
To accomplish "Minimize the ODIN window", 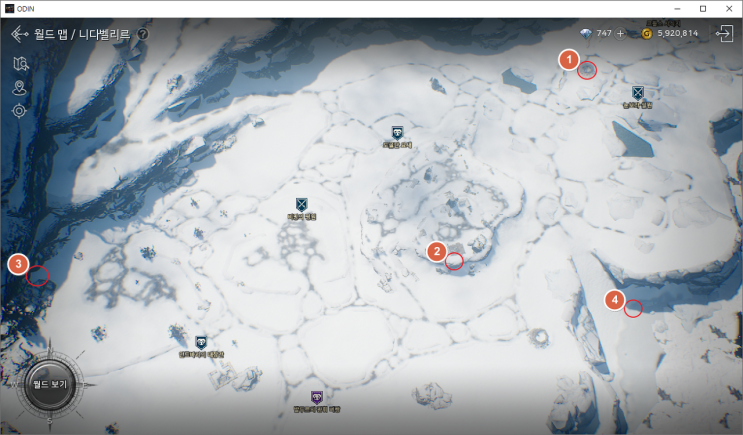I will click(678, 9).
